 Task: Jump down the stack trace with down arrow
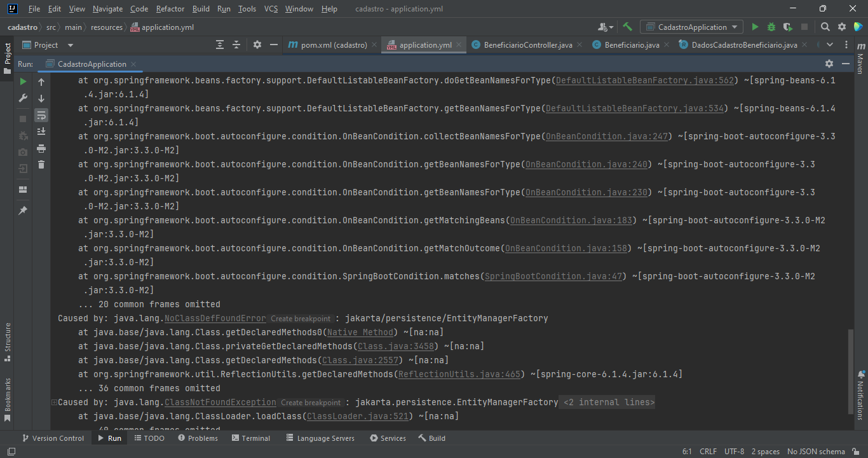(x=41, y=99)
